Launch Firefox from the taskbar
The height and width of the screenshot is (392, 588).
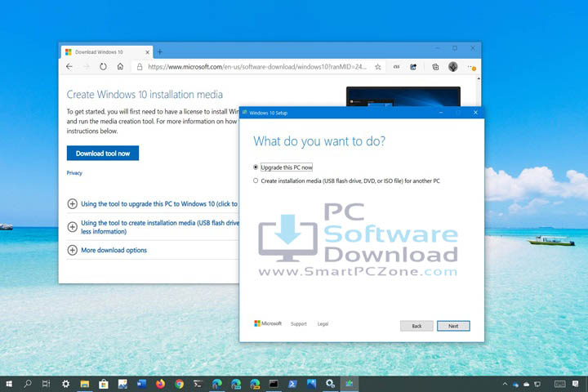[x=161, y=384]
